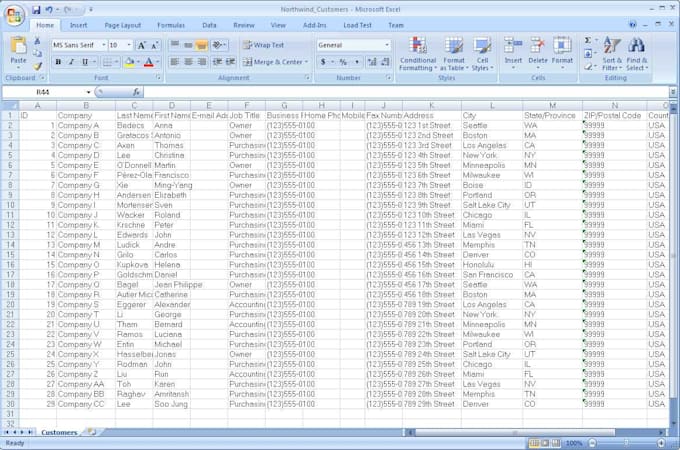Toggle Align Text Right

click(202, 62)
